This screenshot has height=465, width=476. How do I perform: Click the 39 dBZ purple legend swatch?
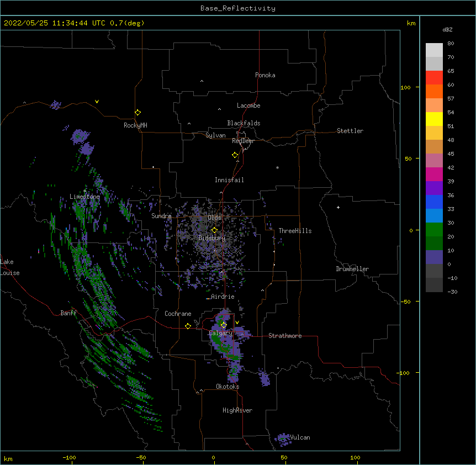434,188
